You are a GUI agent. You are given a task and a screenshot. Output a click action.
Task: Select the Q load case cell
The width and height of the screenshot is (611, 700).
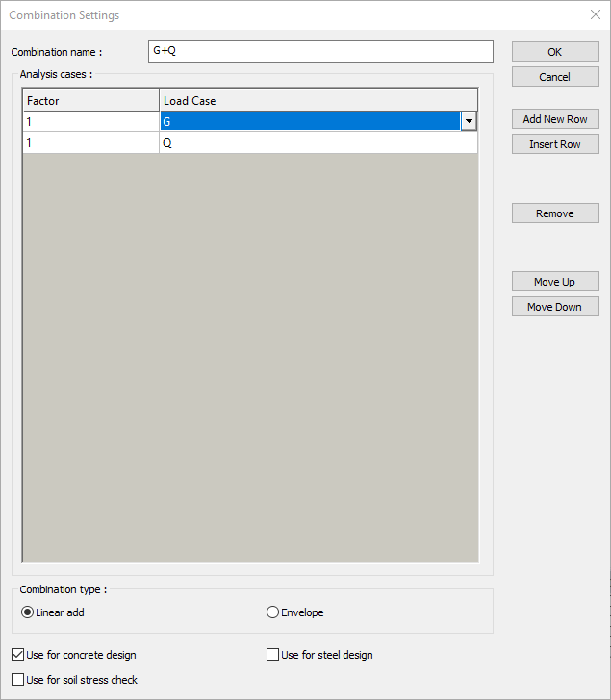[x=318, y=142]
